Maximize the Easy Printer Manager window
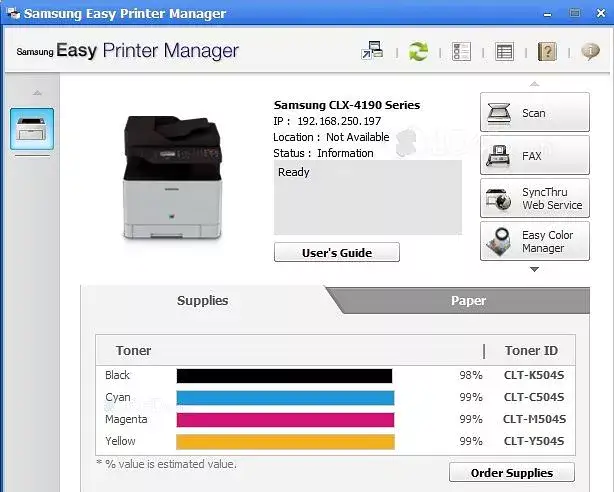 click(574, 13)
